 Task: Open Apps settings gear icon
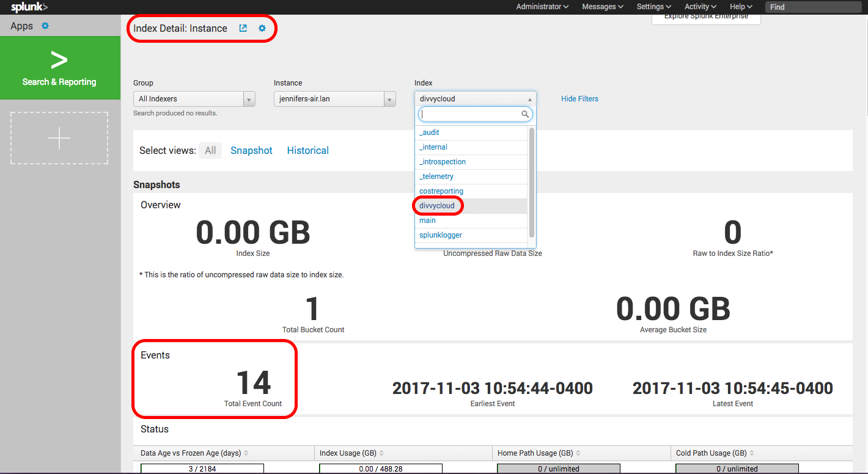click(45, 26)
